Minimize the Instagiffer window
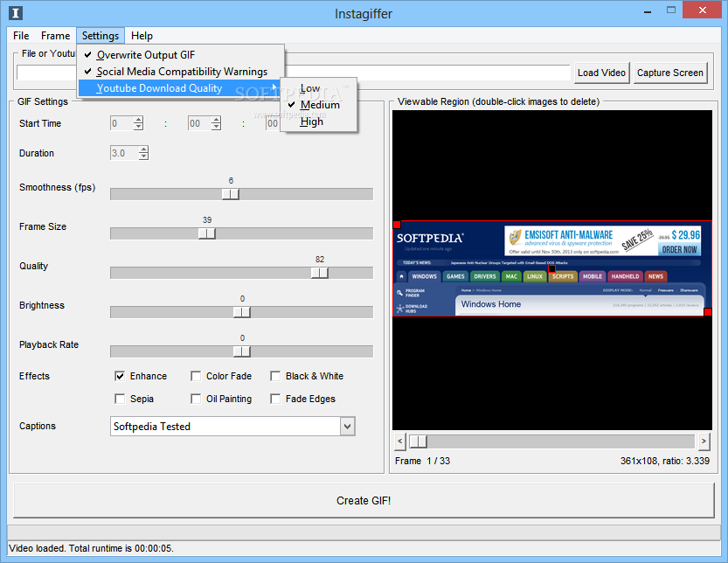The height and width of the screenshot is (563, 728). [648, 10]
